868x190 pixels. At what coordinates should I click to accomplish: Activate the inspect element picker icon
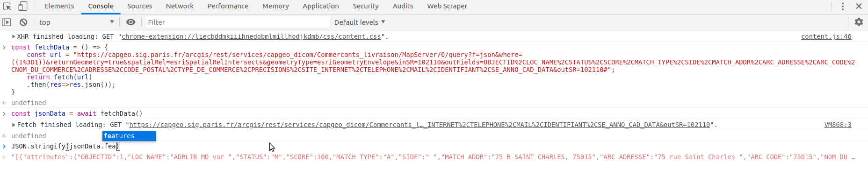(7, 7)
